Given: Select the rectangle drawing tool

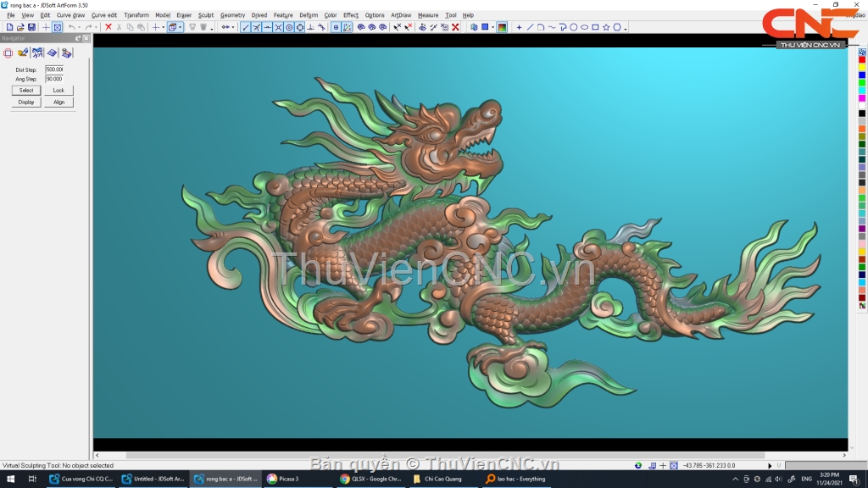Looking at the screenshot, I should (595, 27).
